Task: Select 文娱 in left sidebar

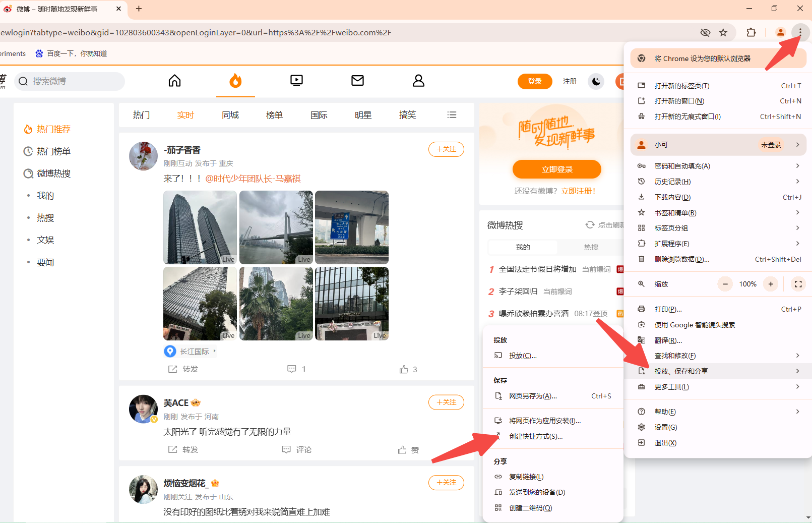Action: point(45,240)
